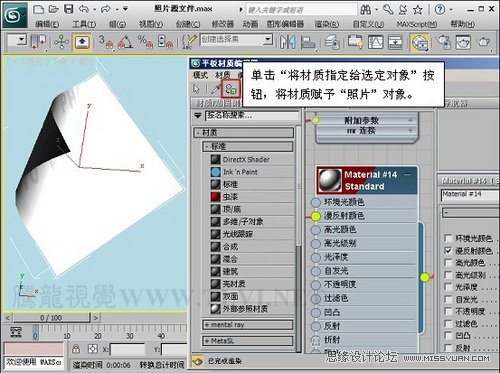Screen dimensions: 500x373
Task: Toggle the percent snap icon
Action: [145, 43]
